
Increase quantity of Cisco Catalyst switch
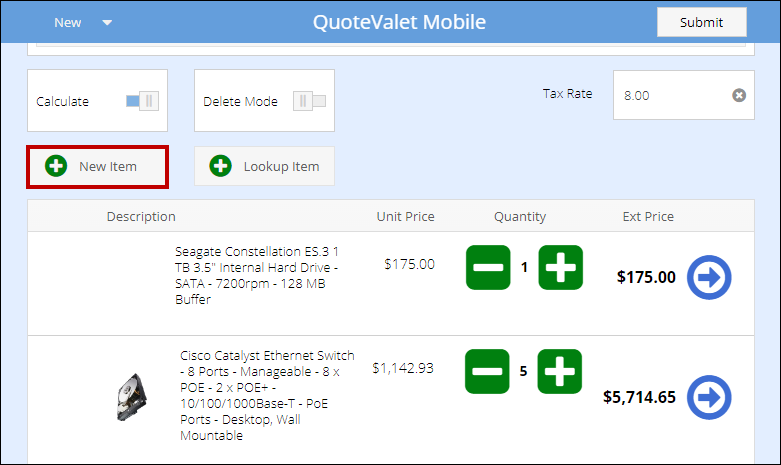coord(560,371)
